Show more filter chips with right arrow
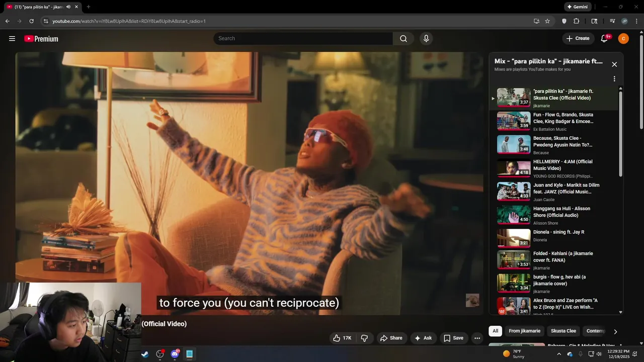 [x=615, y=331]
